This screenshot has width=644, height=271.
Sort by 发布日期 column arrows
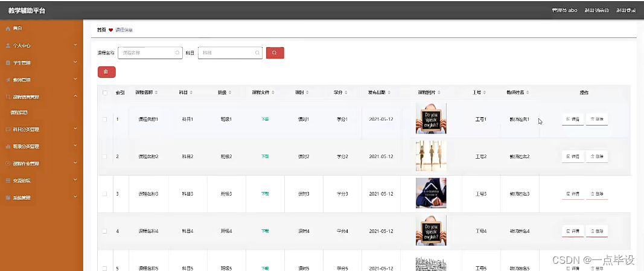[x=389, y=93]
